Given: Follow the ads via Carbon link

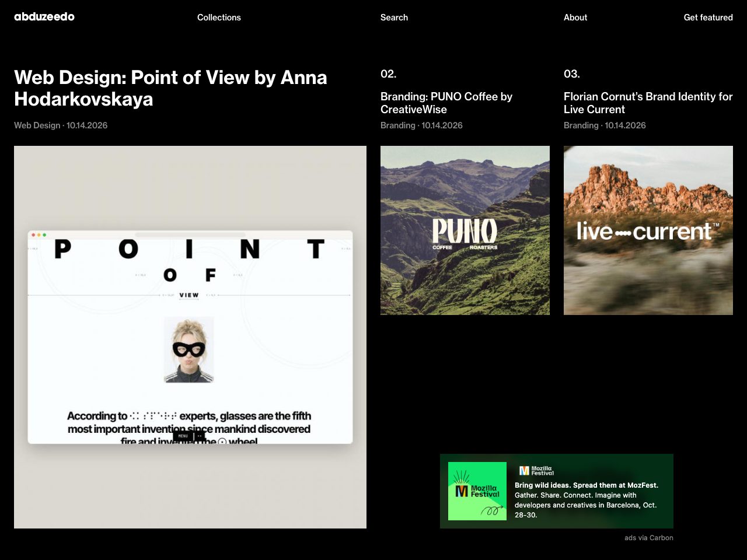Looking at the screenshot, I should 649,538.
